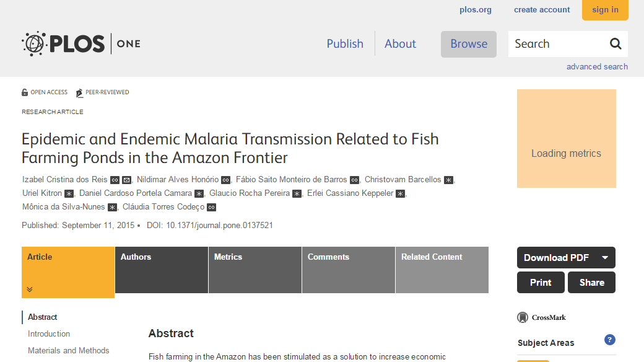Click the sign in button

click(605, 10)
